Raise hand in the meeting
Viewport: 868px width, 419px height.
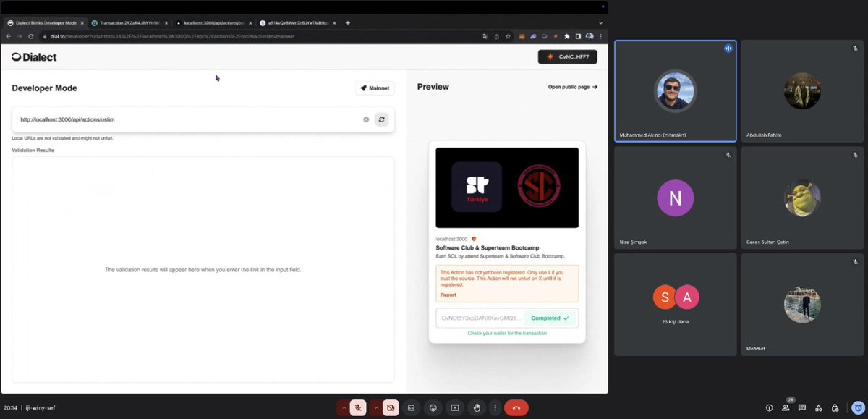pos(477,407)
